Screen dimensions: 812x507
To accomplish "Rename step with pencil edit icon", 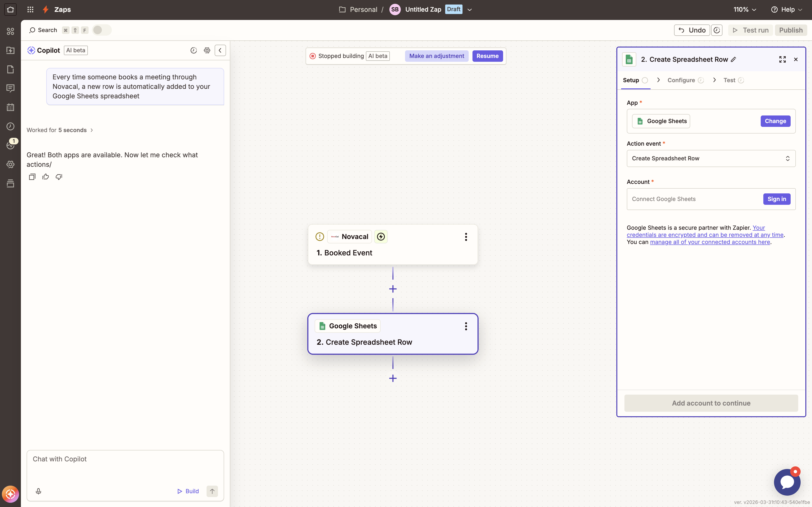I will [x=734, y=60].
